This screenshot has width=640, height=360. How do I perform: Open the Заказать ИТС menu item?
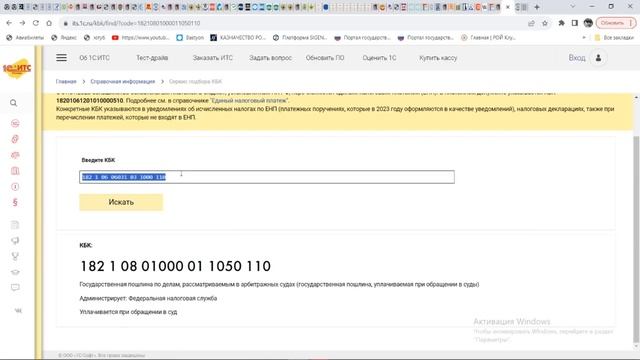(213, 58)
